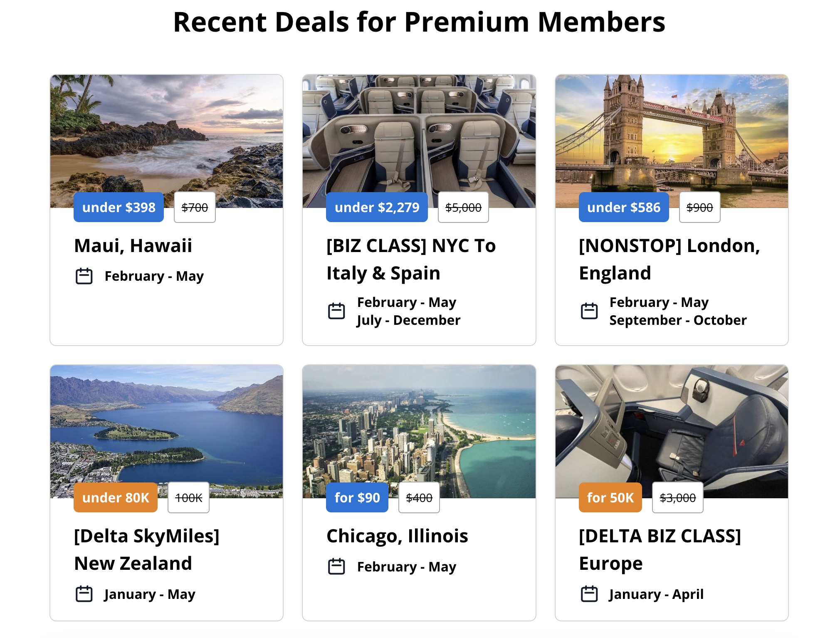840x638 pixels.
Task: Click the calendar icon beside February - May for Chicago
Action: [x=337, y=566]
